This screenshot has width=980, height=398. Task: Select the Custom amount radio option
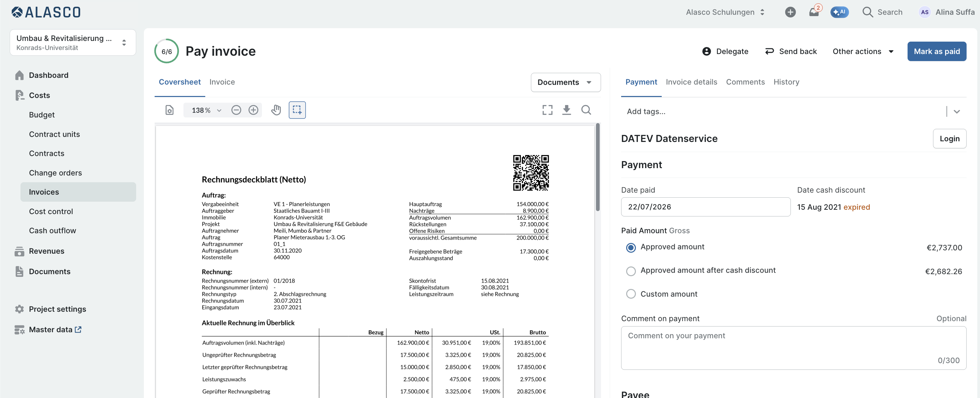click(631, 294)
